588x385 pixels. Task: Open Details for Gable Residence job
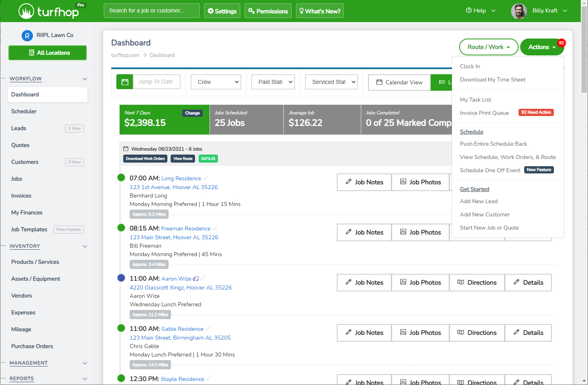[x=528, y=333]
